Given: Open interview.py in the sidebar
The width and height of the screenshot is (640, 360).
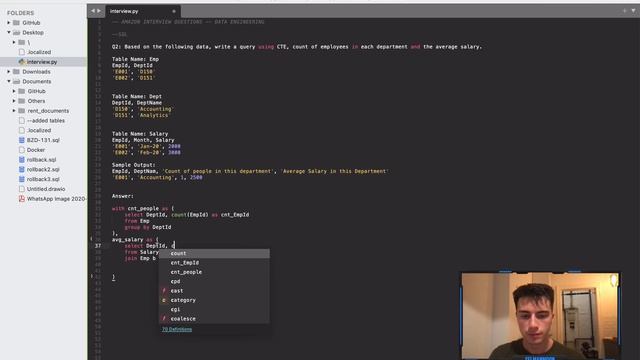Looking at the screenshot, I should coord(43,62).
